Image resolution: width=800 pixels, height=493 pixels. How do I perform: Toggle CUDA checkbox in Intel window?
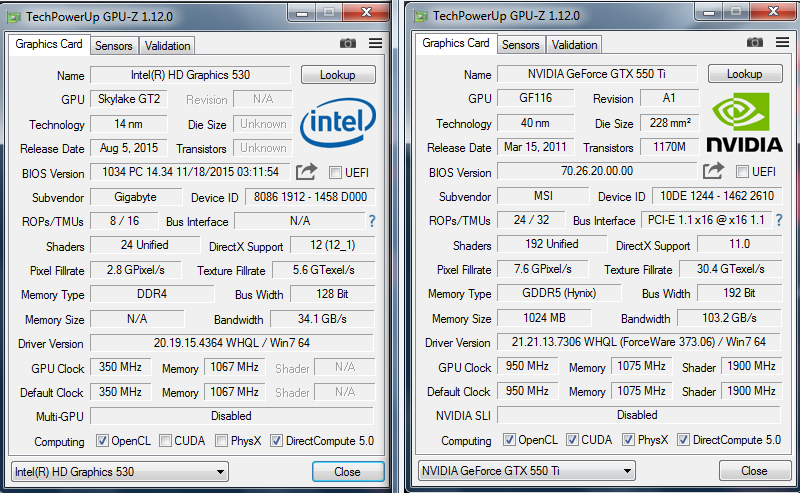click(x=165, y=440)
